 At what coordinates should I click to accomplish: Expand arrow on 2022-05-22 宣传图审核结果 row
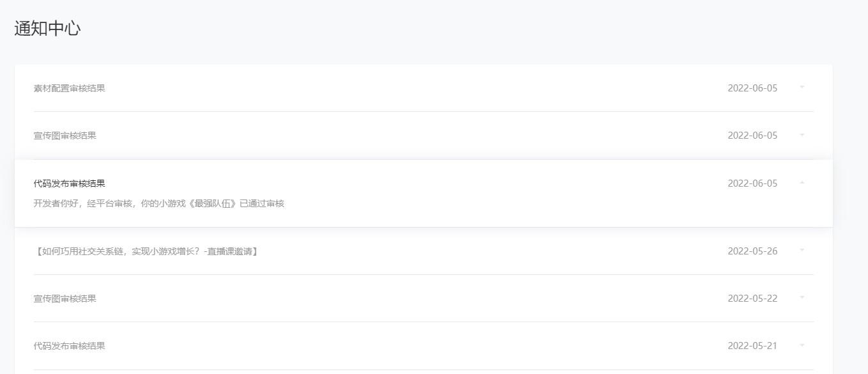pos(802,298)
